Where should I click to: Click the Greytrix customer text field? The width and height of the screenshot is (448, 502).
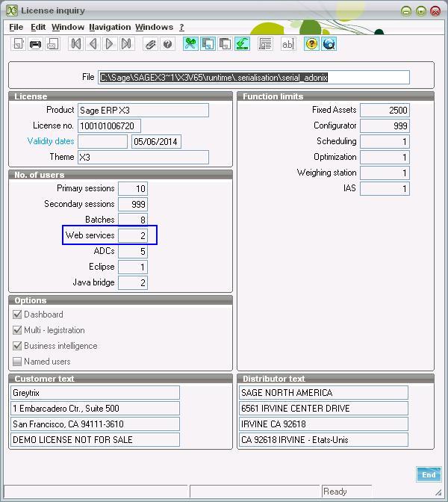click(x=95, y=392)
